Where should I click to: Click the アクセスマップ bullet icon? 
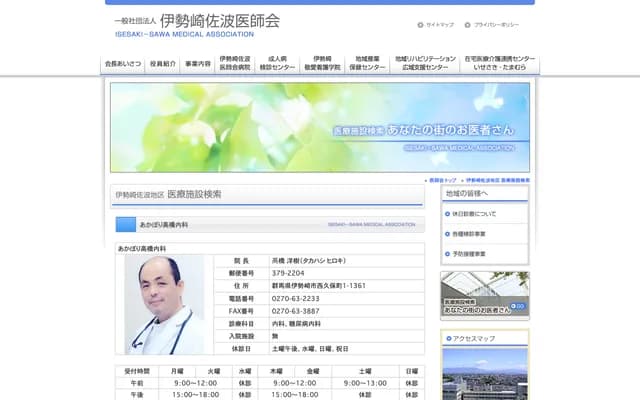(x=449, y=338)
